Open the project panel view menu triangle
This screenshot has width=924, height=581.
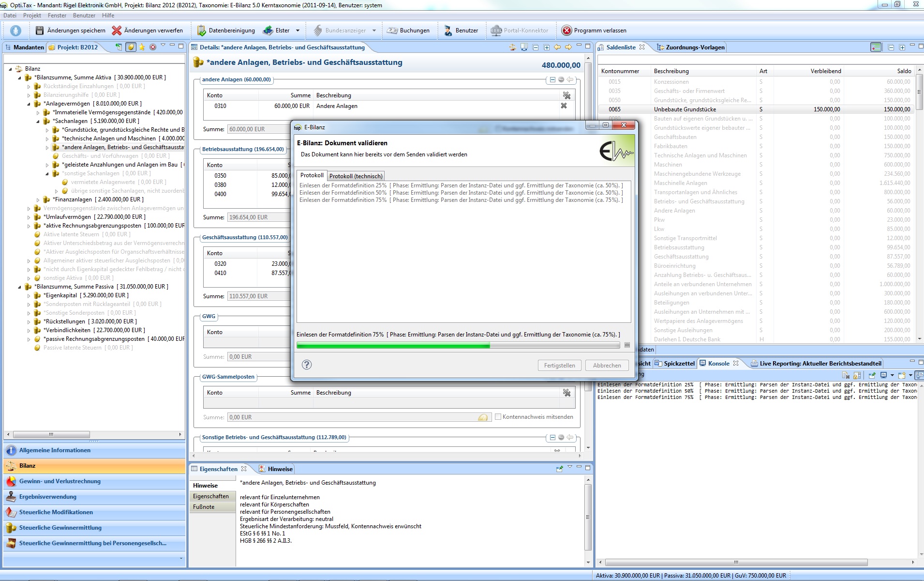click(163, 46)
